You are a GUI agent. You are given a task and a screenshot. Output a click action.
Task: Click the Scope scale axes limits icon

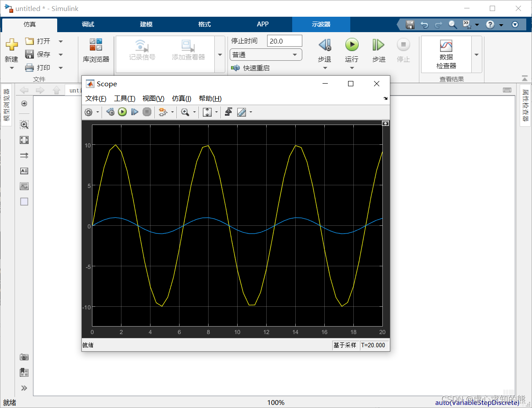pos(207,112)
